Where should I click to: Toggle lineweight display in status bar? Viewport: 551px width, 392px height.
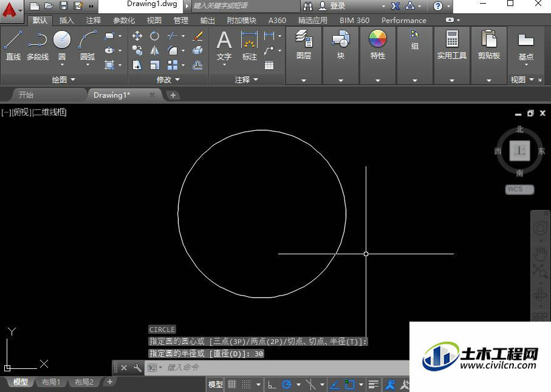(373, 385)
